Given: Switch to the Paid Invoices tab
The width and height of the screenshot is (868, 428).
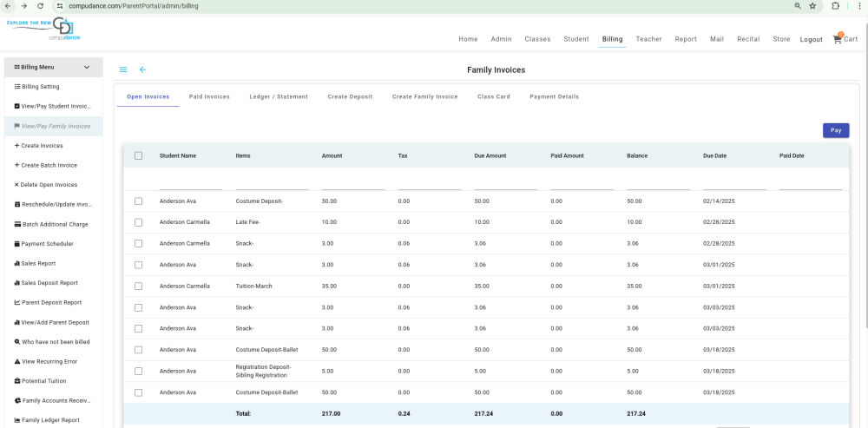Looking at the screenshot, I should pos(209,97).
